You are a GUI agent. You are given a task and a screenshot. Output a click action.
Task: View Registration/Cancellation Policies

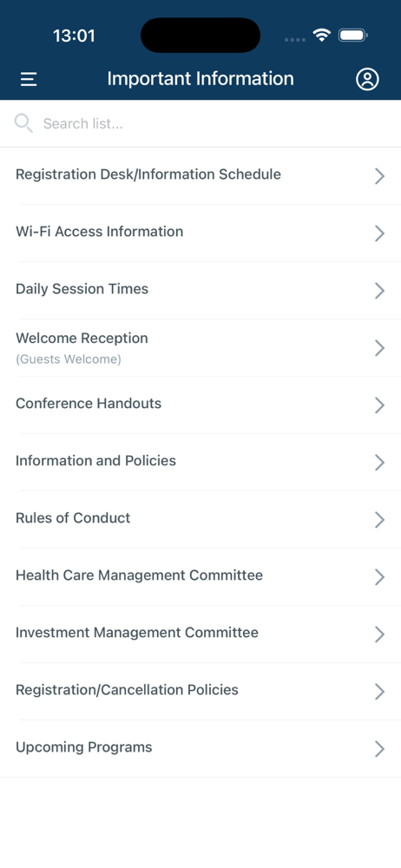pos(200,692)
